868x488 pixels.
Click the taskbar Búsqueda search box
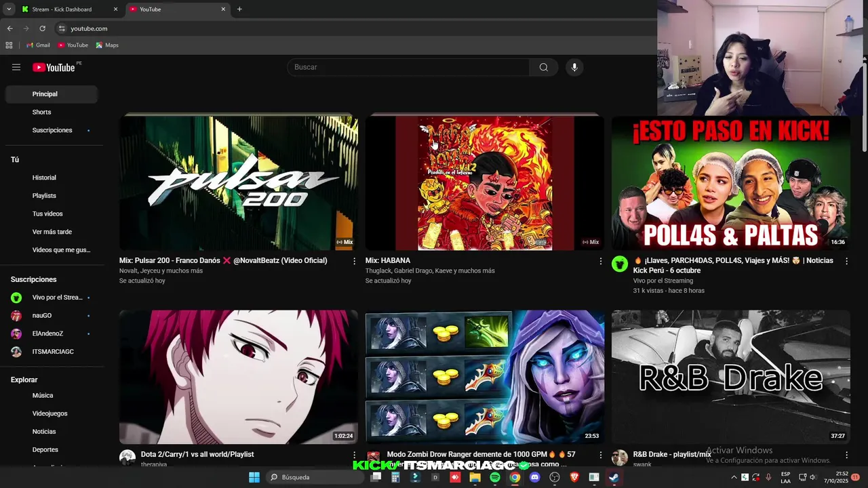click(x=315, y=477)
